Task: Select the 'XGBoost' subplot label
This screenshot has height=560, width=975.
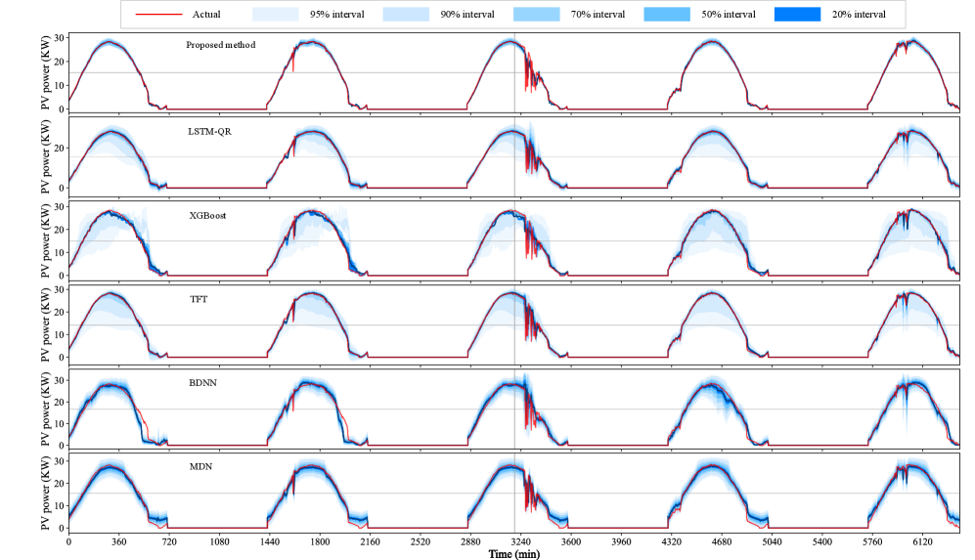Action: [x=207, y=214]
